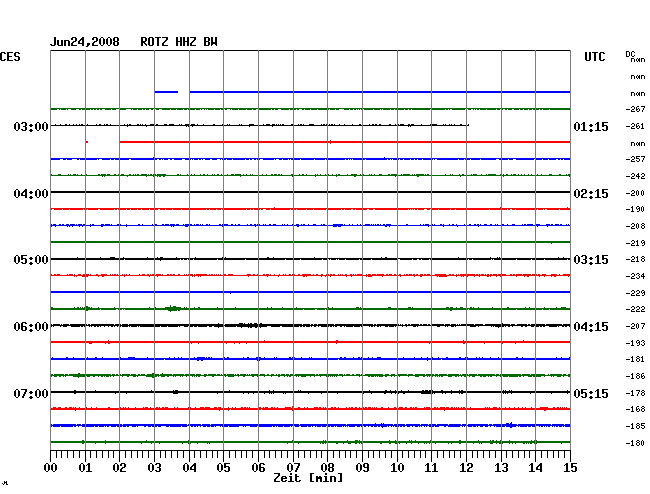
Task: Click the Zeit [min] axis label
Action: tap(308, 478)
